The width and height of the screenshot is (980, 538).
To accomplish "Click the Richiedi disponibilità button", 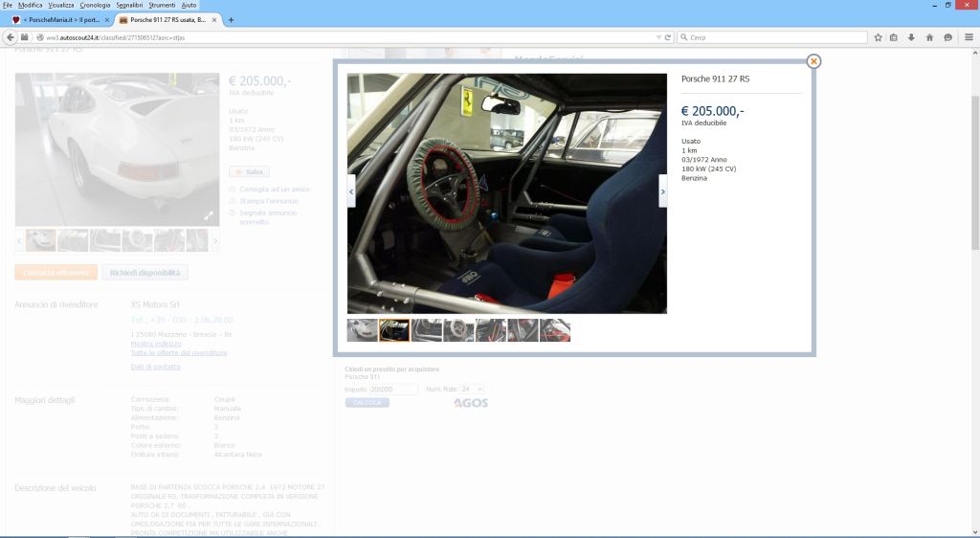I will [x=145, y=273].
